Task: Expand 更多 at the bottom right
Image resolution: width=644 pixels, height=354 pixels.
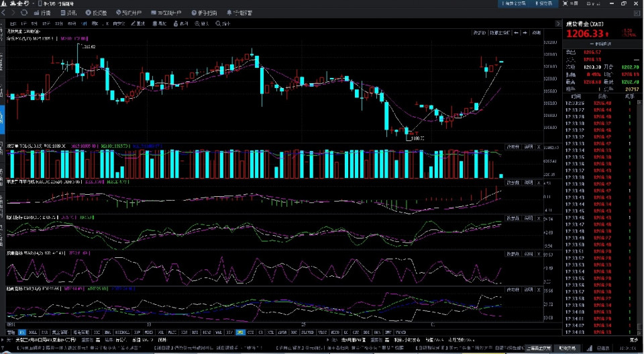Action: click(x=633, y=340)
